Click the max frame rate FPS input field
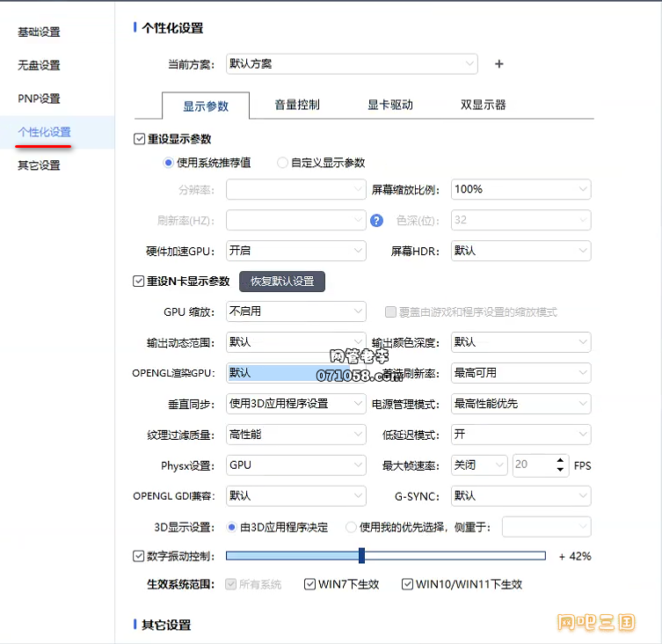This screenshot has width=662, height=644. coord(531,465)
